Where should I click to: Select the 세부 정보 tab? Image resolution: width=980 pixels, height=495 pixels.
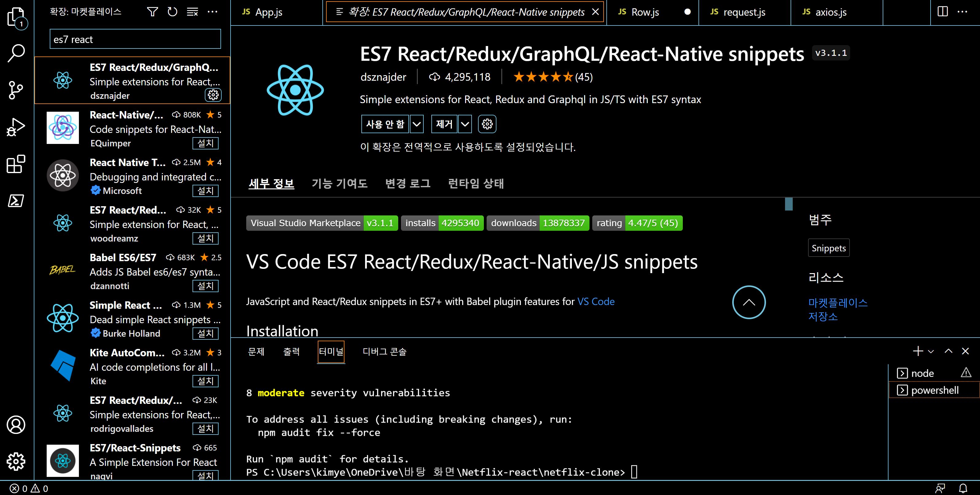(271, 184)
